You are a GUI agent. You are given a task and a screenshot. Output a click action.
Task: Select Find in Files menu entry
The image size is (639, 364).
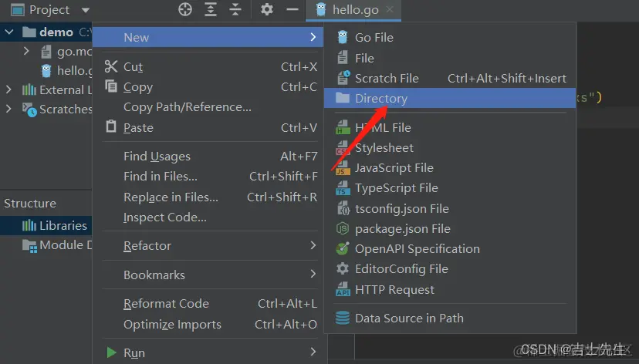coord(208,177)
